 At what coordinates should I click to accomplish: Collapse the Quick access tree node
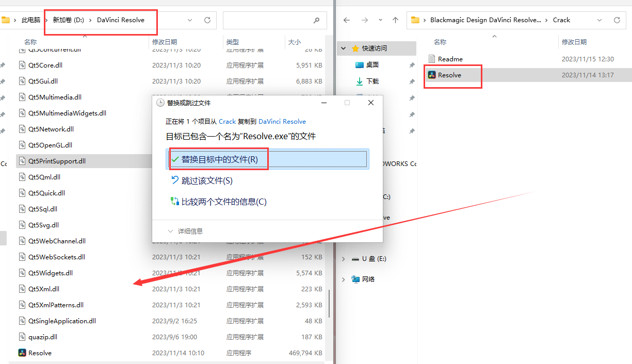pos(344,48)
